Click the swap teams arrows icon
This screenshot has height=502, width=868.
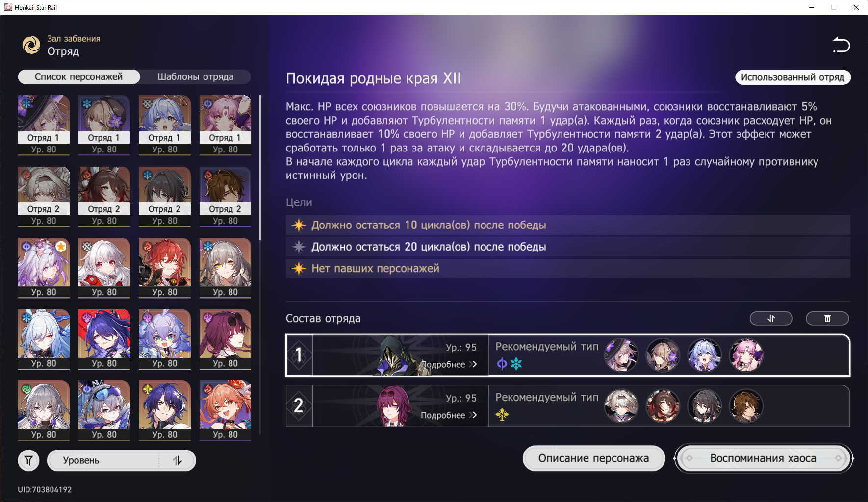(x=771, y=319)
